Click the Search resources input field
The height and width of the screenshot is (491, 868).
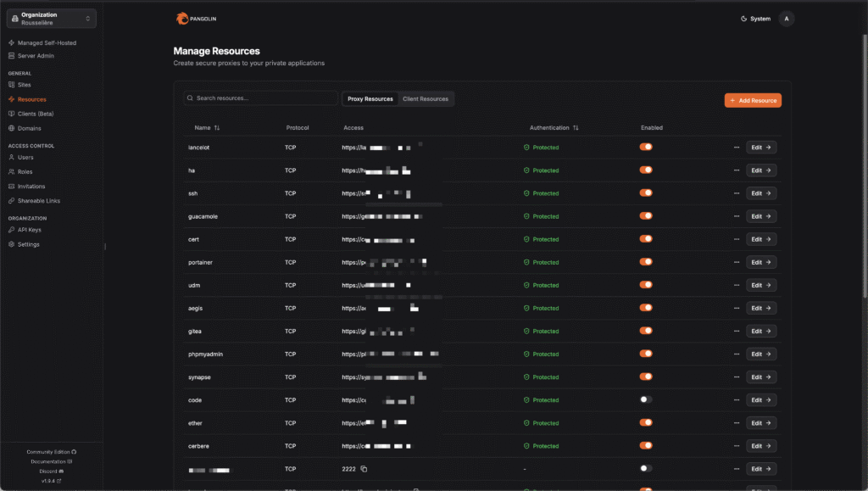263,98
